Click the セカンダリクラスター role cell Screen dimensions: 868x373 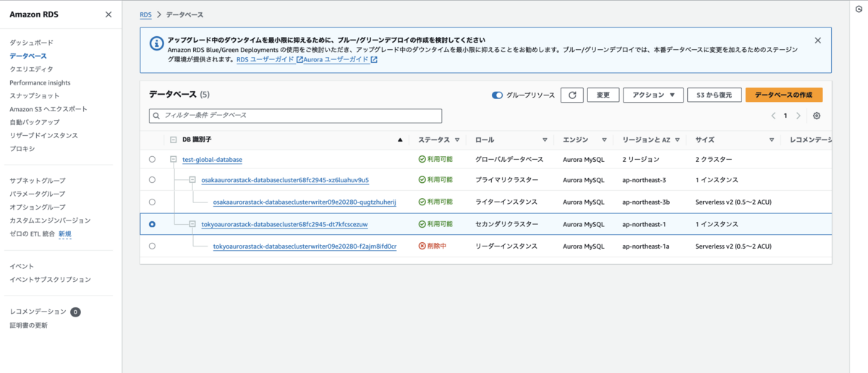(506, 224)
